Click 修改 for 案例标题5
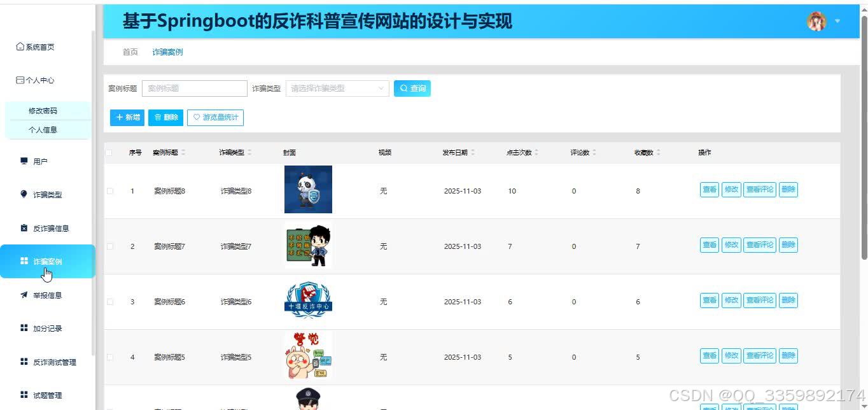The height and width of the screenshot is (410, 868). coord(731,355)
